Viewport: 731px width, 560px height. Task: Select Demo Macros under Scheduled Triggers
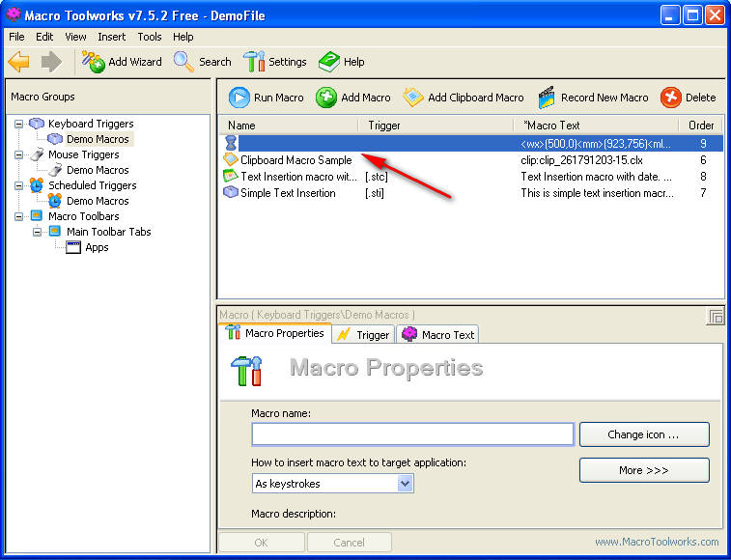pos(98,201)
